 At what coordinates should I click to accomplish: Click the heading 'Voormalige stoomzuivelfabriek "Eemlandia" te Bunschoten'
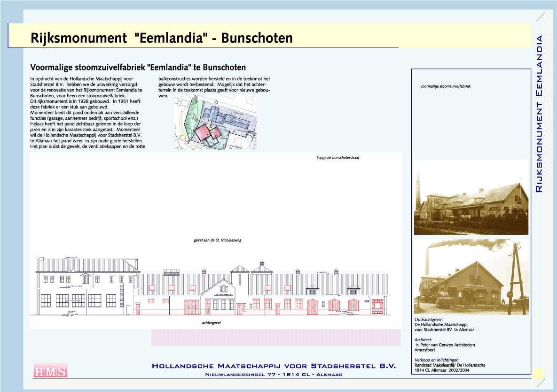138,68
